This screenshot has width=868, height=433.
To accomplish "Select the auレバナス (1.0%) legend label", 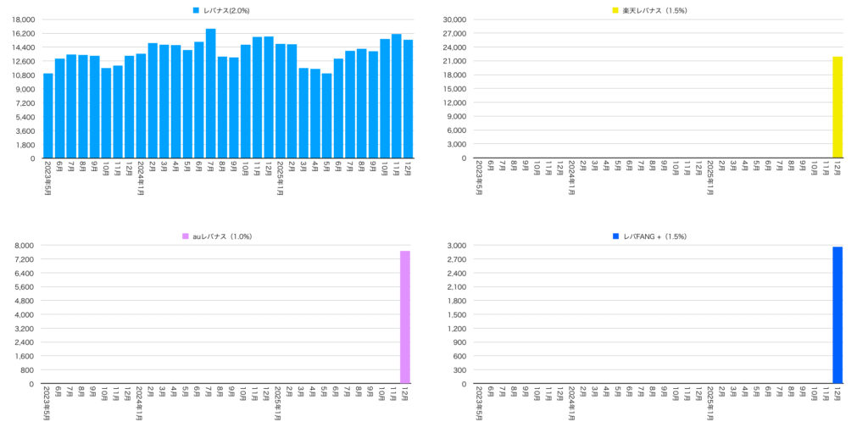I will 221,236.
